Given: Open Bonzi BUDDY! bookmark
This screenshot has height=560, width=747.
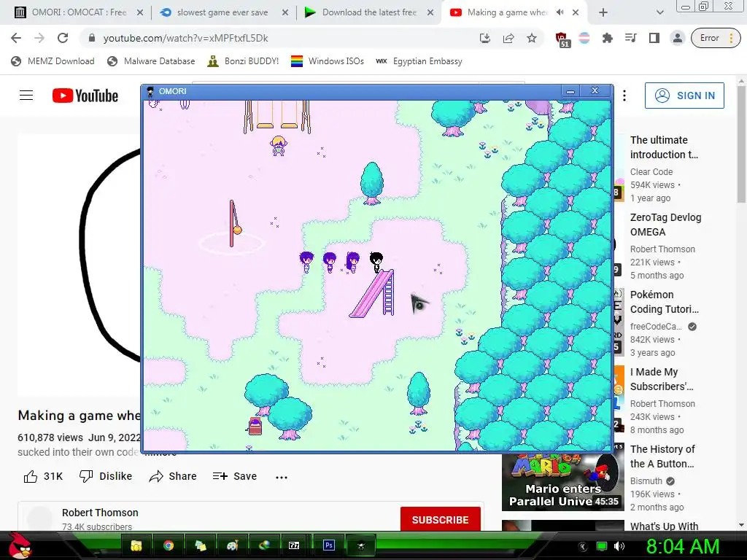Looking at the screenshot, I should click(x=243, y=61).
